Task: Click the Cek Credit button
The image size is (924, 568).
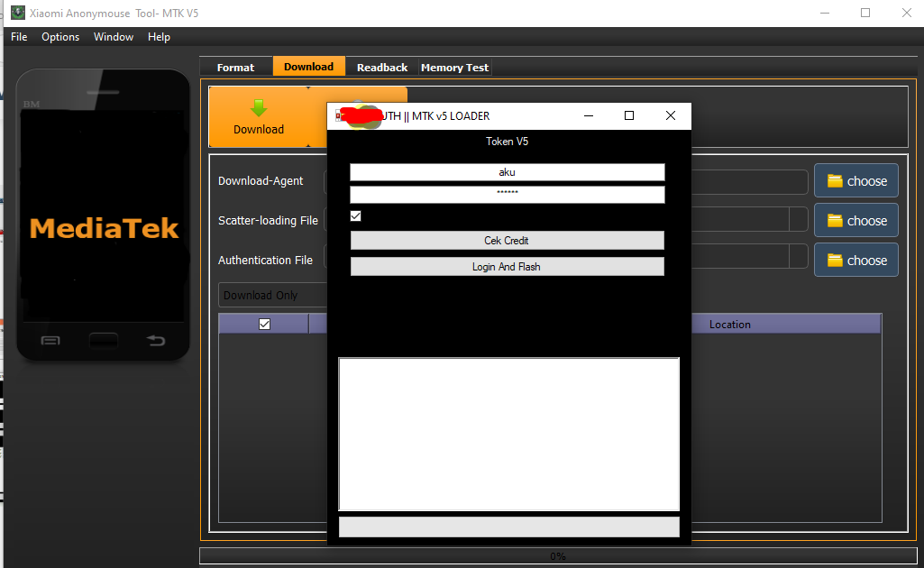Action: point(507,241)
